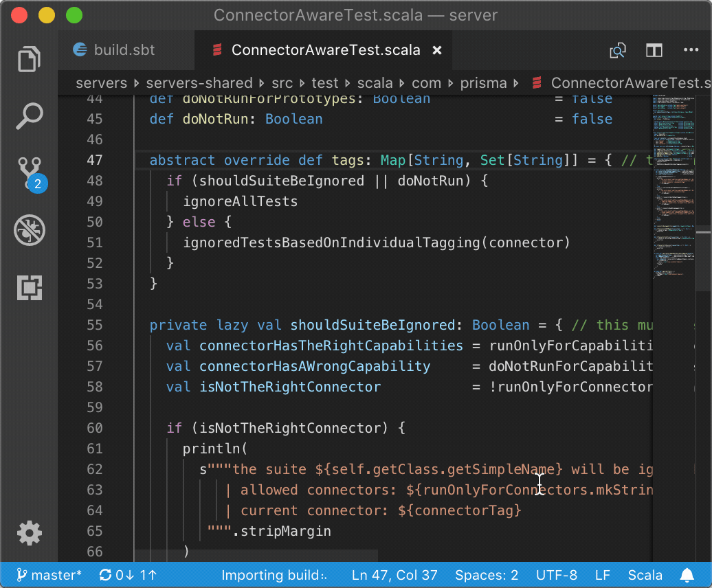Synchronize changes 0 down 1 up
The height and width of the screenshot is (588, 712).
[x=128, y=575]
